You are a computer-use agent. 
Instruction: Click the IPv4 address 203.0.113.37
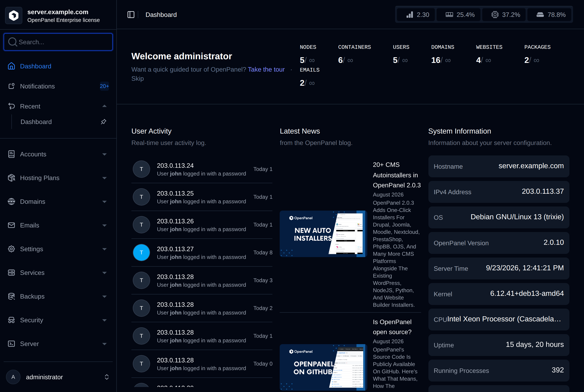542,191
